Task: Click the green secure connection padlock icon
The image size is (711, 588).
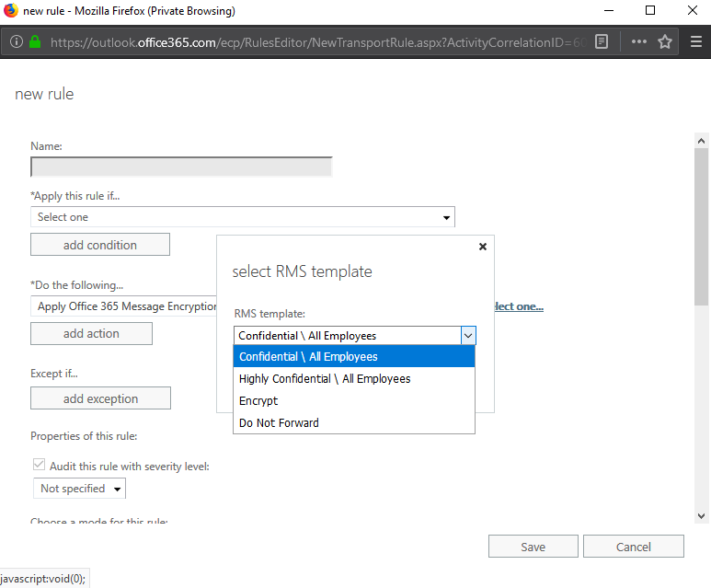Action: (x=35, y=42)
